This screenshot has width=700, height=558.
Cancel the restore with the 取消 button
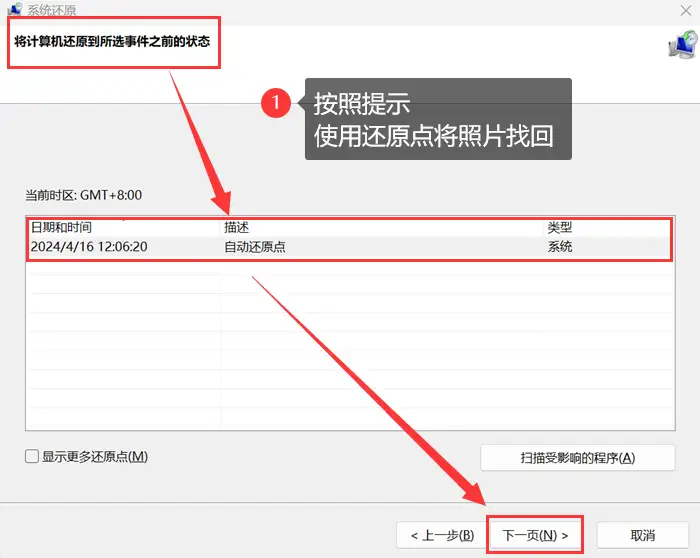(642, 535)
